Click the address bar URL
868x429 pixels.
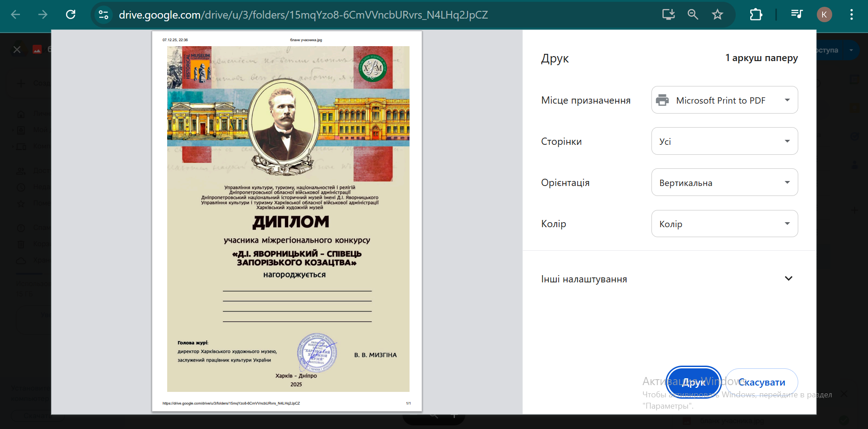click(303, 14)
